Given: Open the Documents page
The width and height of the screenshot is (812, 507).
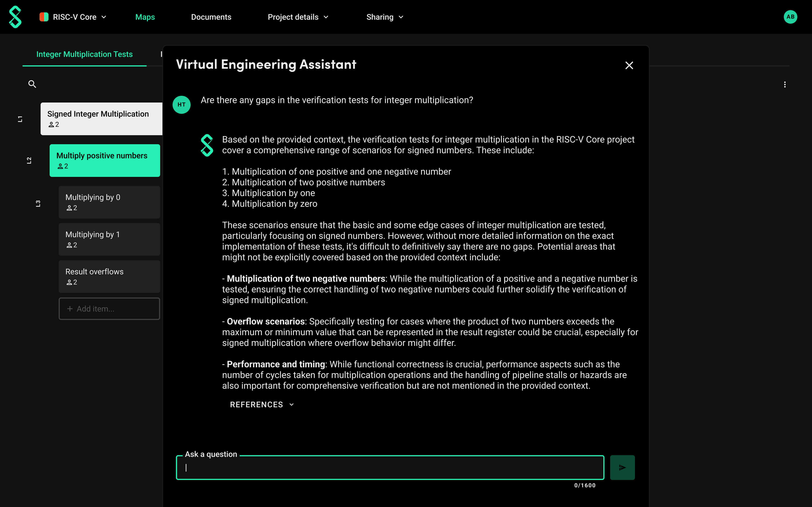Looking at the screenshot, I should tap(211, 17).
